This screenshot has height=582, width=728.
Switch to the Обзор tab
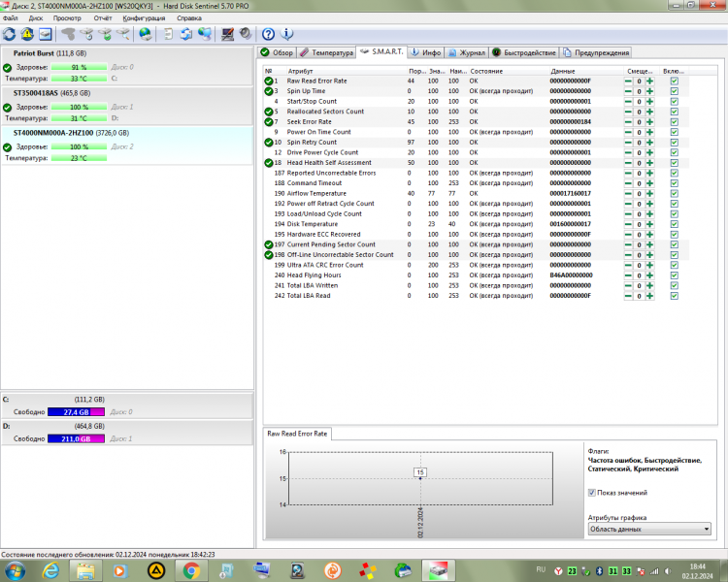click(x=278, y=52)
